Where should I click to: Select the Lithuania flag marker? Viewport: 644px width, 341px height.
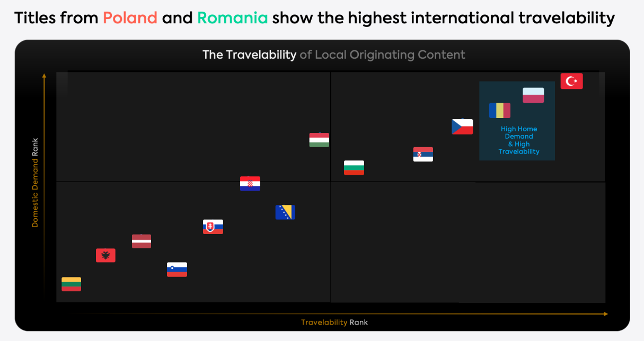[x=72, y=284]
